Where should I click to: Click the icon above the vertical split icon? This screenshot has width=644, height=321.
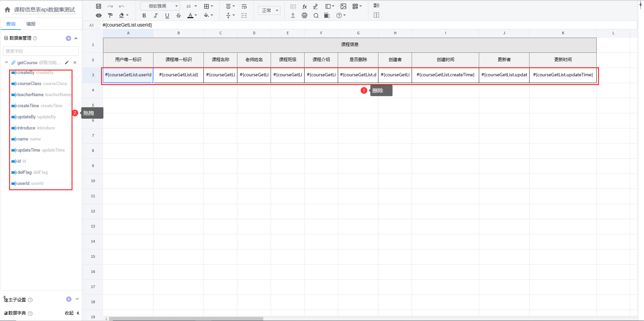click(376, 5)
